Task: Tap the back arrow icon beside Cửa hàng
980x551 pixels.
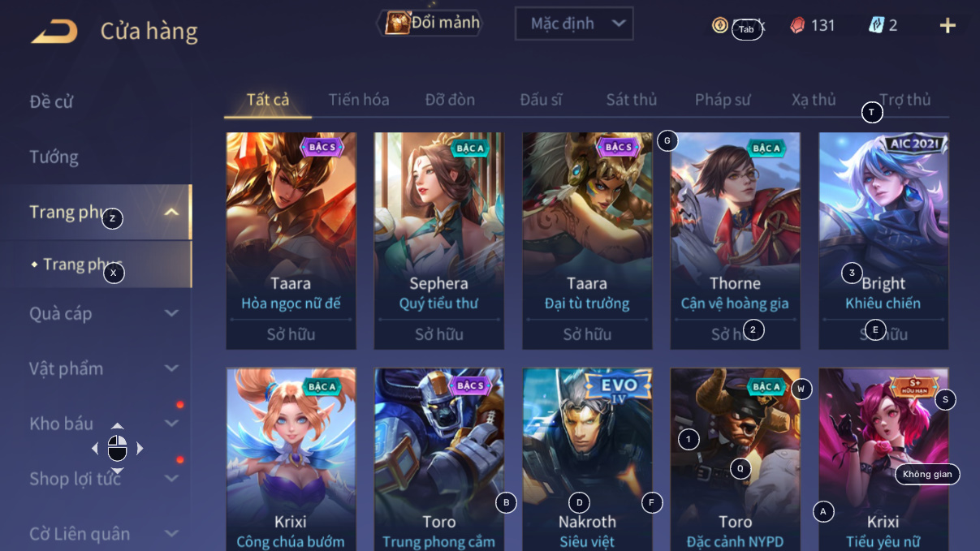Action: (x=54, y=32)
